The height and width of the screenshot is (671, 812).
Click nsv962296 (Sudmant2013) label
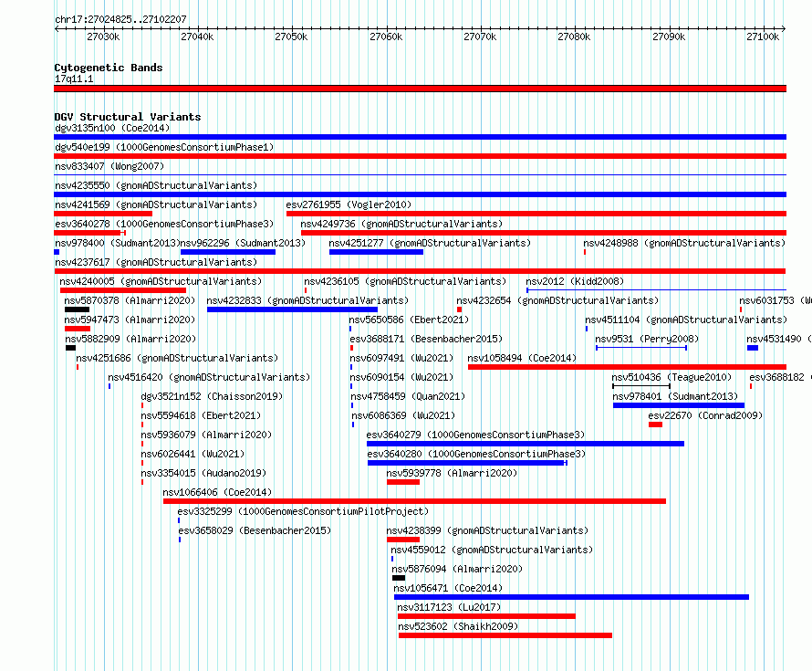(243, 243)
